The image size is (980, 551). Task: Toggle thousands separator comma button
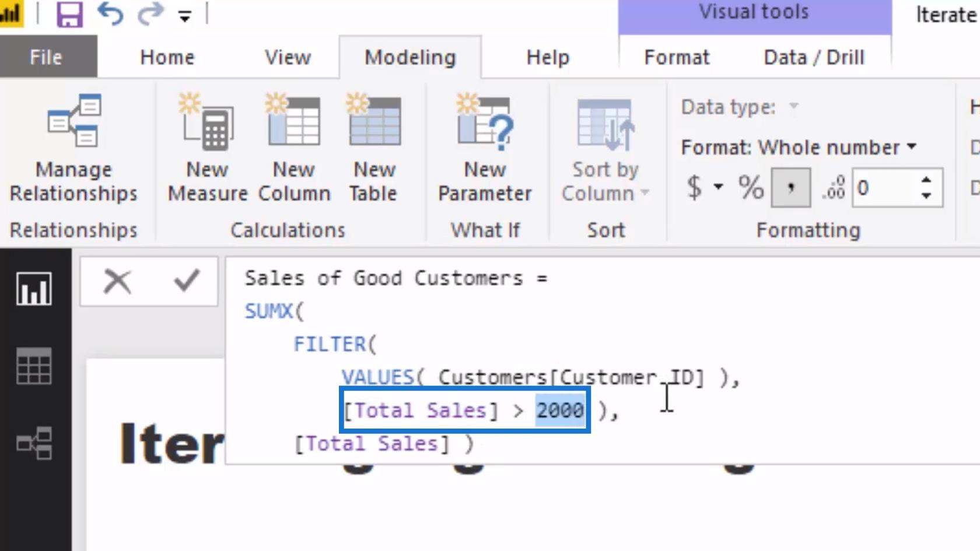791,188
